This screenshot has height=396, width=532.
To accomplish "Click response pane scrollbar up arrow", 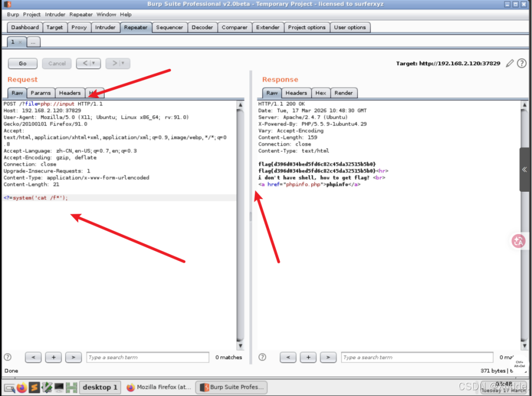I will [524, 105].
